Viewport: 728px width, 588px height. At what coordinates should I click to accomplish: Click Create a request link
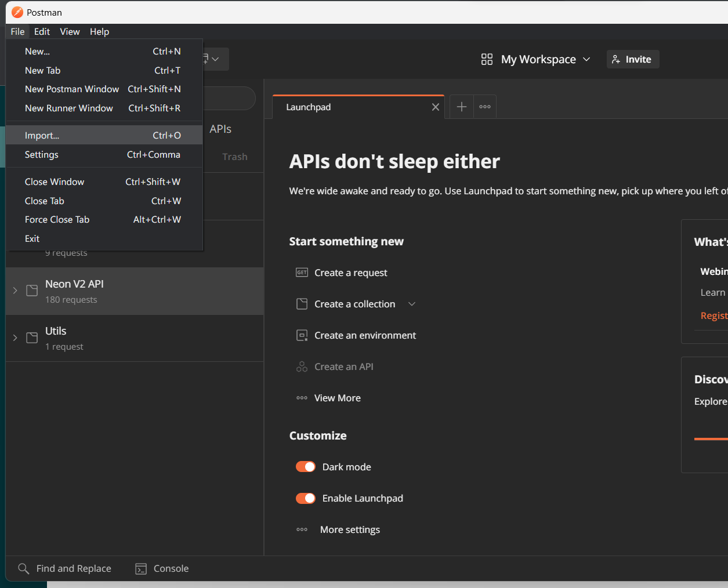pos(351,273)
